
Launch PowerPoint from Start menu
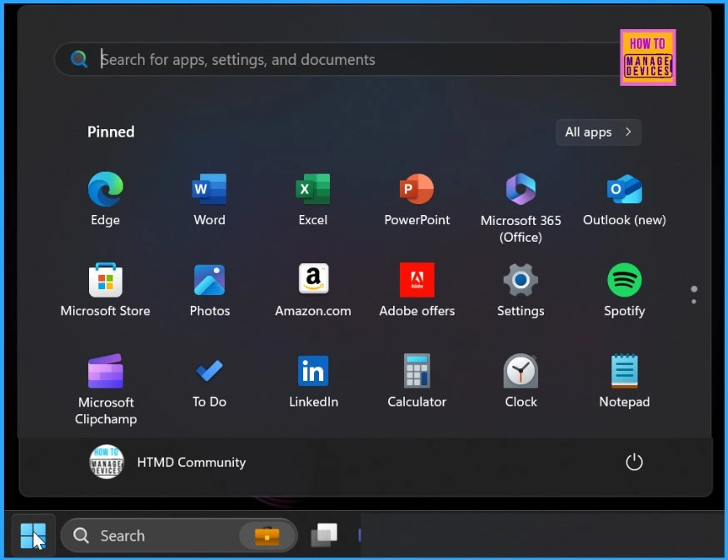[x=417, y=198]
